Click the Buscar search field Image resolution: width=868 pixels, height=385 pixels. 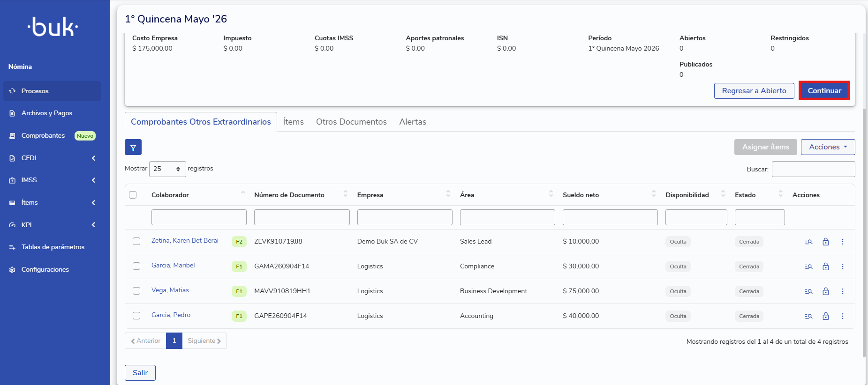[813, 169]
